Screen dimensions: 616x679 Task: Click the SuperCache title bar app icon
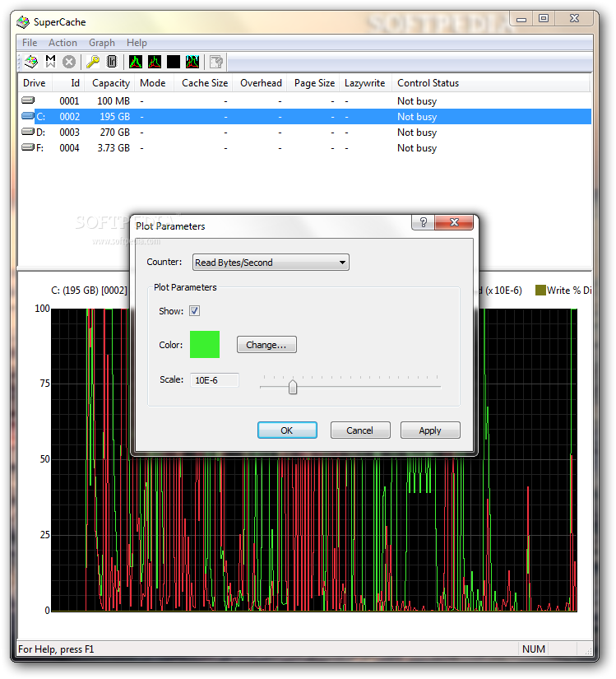23,21
